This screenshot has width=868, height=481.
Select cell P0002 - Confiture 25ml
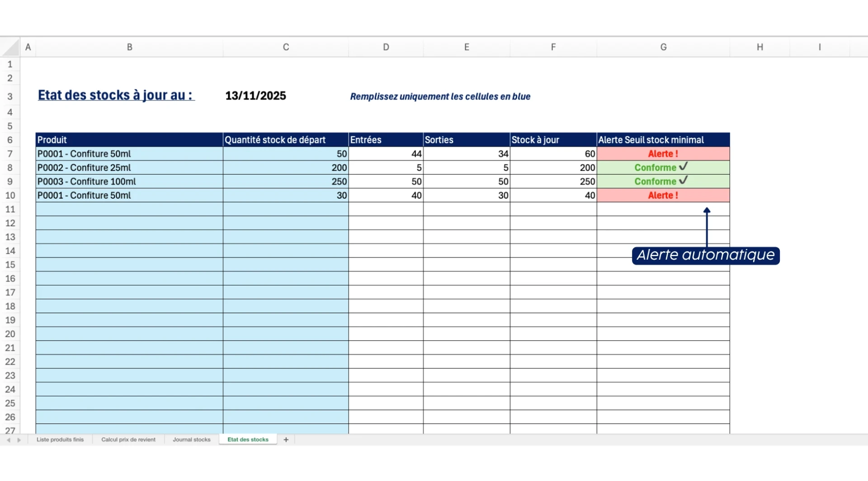(x=129, y=168)
